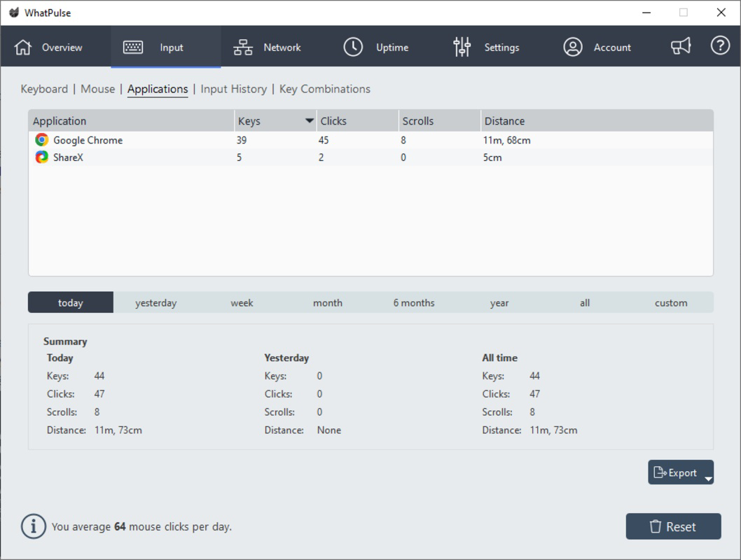The height and width of the screenshot is (560, 741).
Task: Toggle the Keys column sort arrow
Action: [309, 121]
